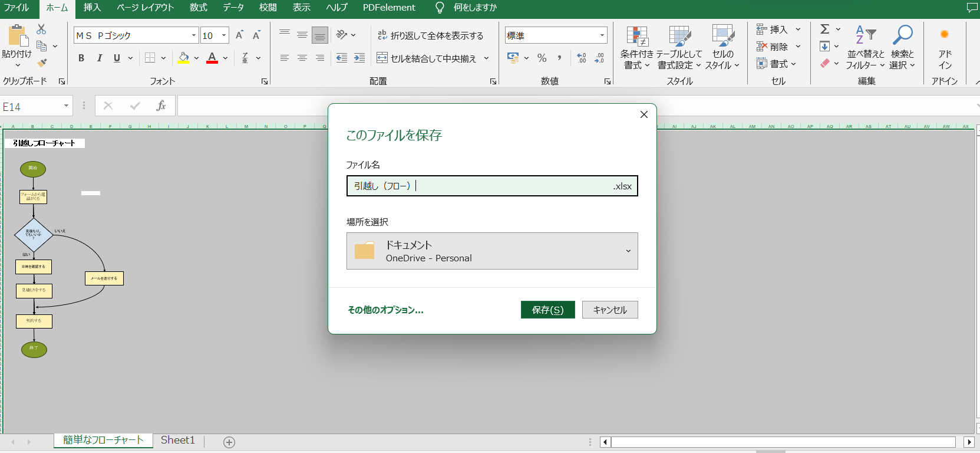Open Find and Select magnifier icon
Image resolution: width=980 pixels, height=453 pixels.
tap(902, 35)
